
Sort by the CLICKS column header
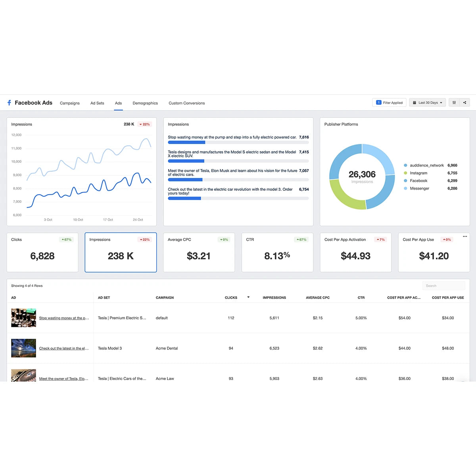coord(231,297)
